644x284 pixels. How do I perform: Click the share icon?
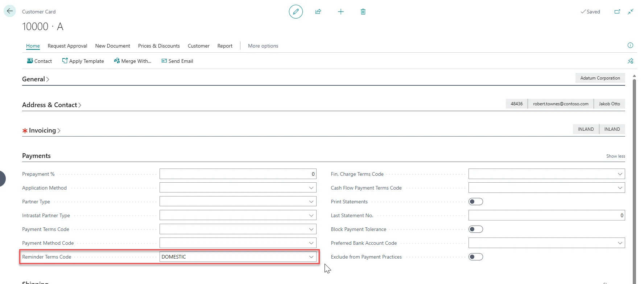tap(318, 12)
